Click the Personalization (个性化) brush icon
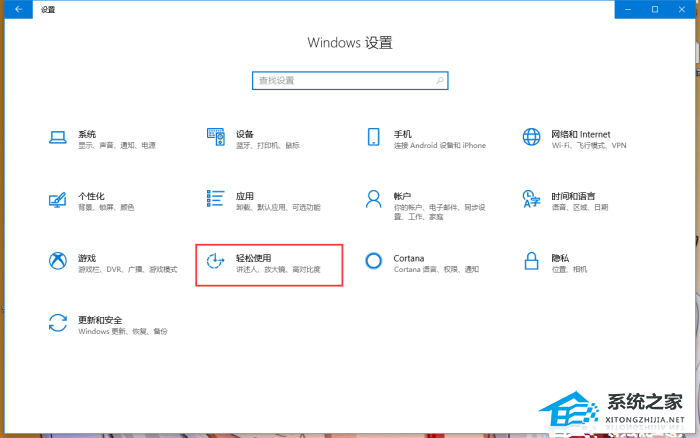Image resolution: width=700 pixels, height=438 pixels. [58, 200]
